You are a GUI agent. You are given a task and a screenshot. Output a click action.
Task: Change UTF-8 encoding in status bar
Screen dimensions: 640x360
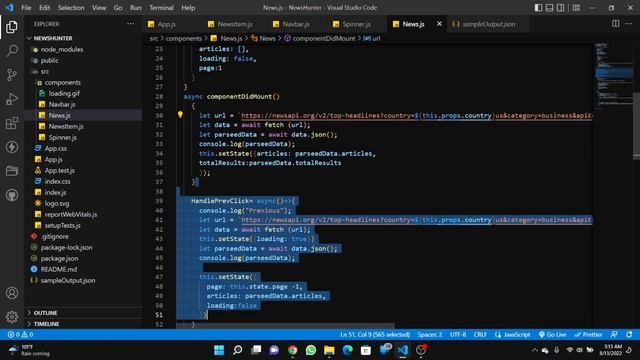click(458, 334)
